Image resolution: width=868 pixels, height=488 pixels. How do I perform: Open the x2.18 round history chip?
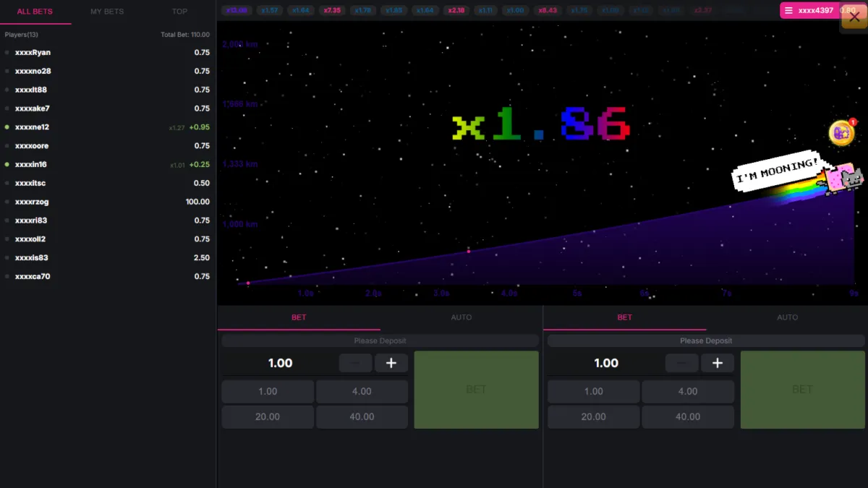[456, 10]
